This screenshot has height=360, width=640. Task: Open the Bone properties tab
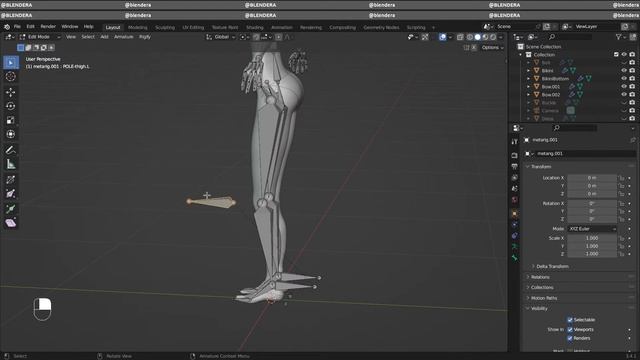514,258
